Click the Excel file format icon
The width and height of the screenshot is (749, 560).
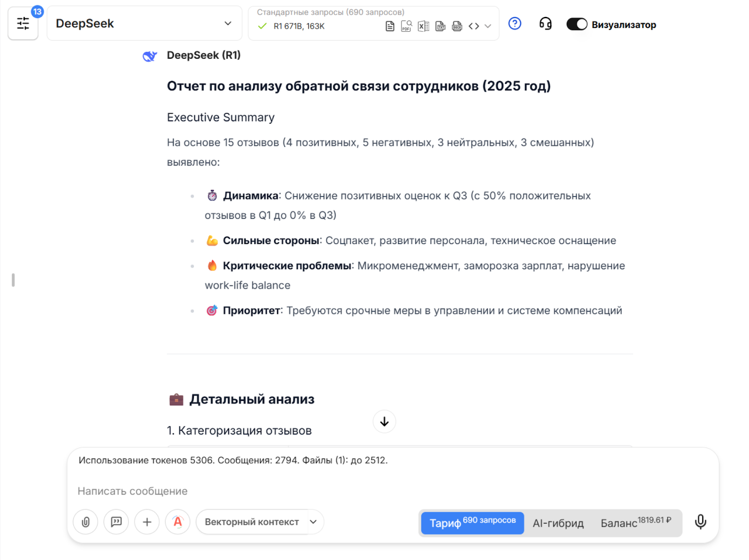coord(423,26)
